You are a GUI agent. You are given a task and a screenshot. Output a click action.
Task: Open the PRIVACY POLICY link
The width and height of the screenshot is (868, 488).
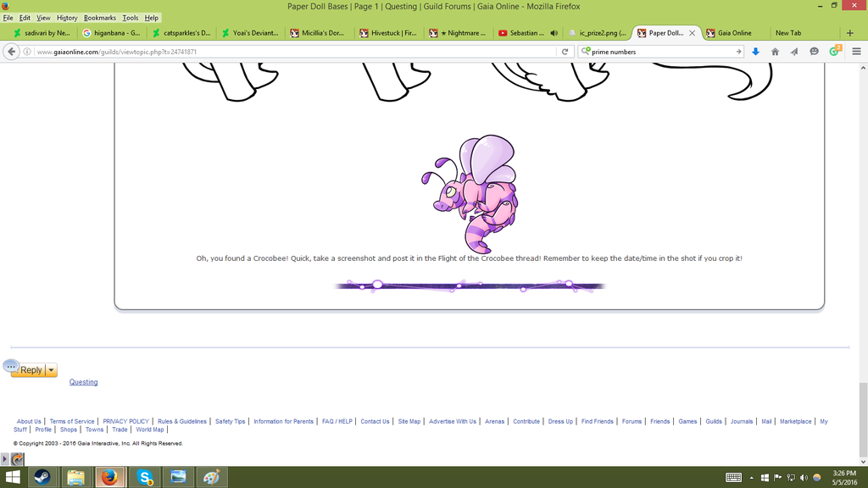point(125,422)
